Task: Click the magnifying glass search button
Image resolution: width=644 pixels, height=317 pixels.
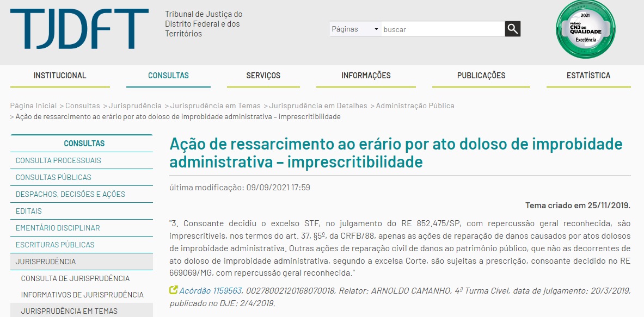Action: point(513,29)
